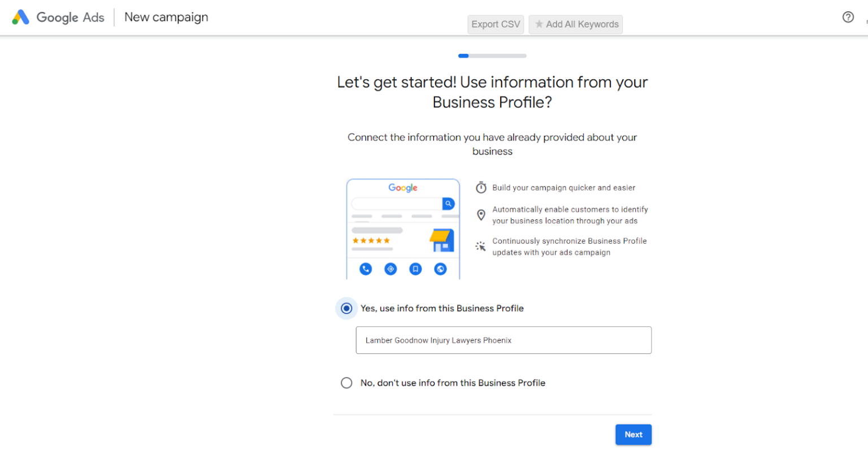
Task: Select Yes, use info from Business Profile
Action: [346, 308]
